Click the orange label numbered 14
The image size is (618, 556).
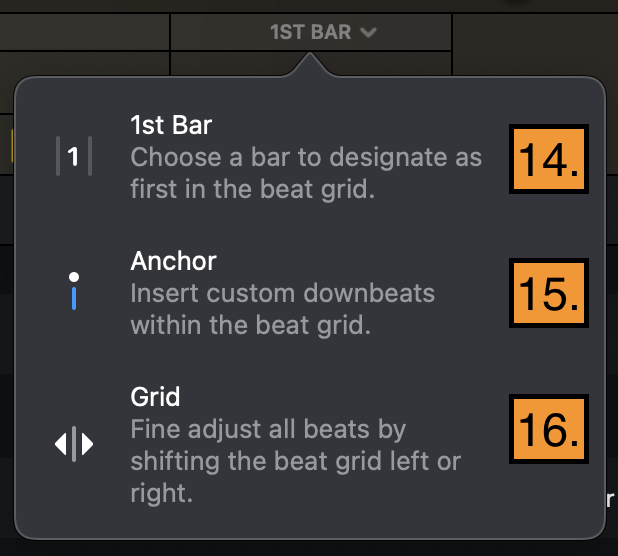click(x=549, y=159)
